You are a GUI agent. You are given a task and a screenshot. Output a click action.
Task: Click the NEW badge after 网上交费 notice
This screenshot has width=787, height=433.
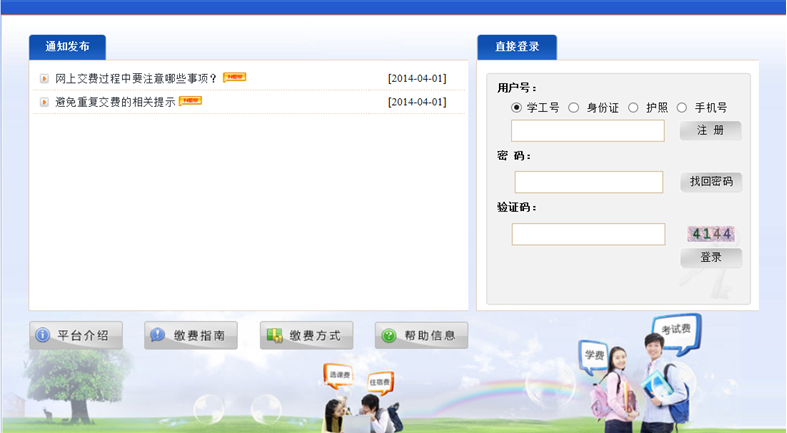click(234, 77)
